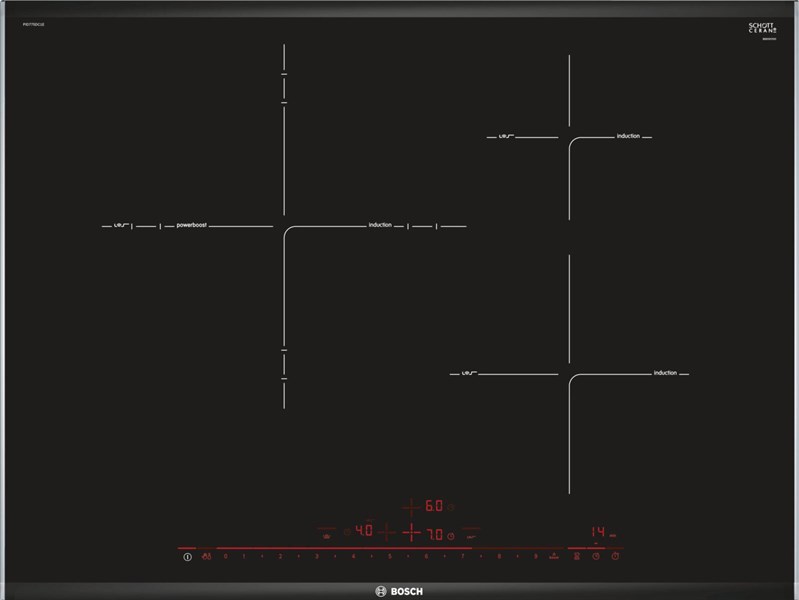Viewport: 799px width, 600px height.
Task: Tap level 9 on the power slider
Action: (x=535, y=556)
